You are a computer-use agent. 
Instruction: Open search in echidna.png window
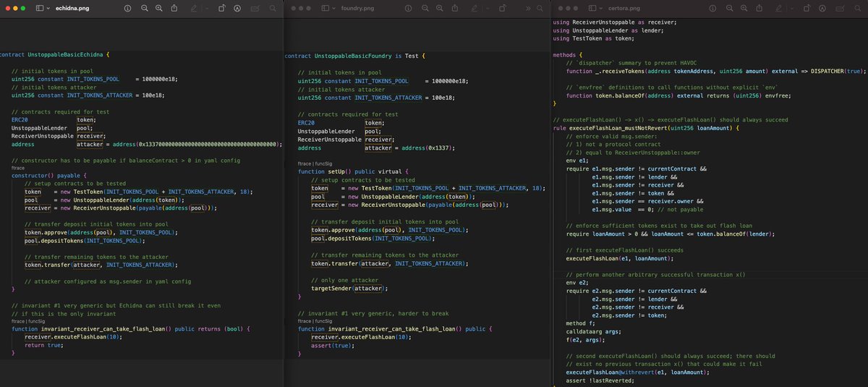click(x=273, y=9)
